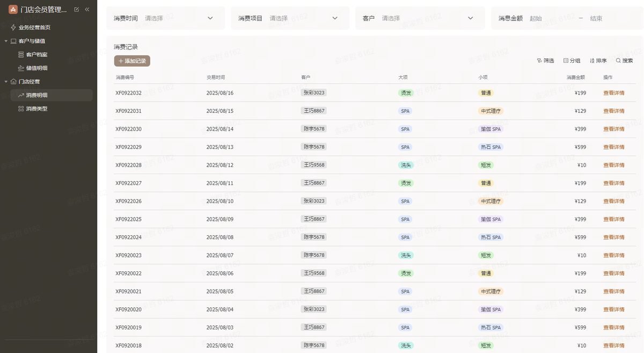Go to 业务经营首页 in sidebar

pos(34,27)
